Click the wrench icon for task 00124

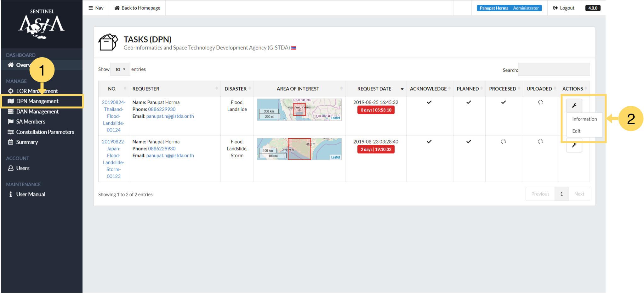point(574,106)
